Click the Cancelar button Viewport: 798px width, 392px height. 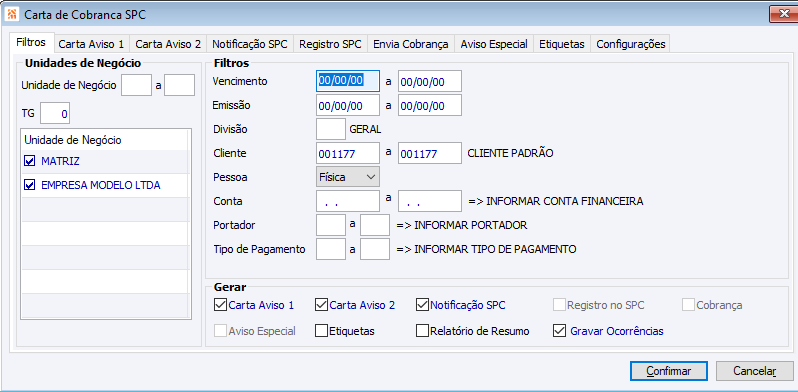click(x=754, y=371)
